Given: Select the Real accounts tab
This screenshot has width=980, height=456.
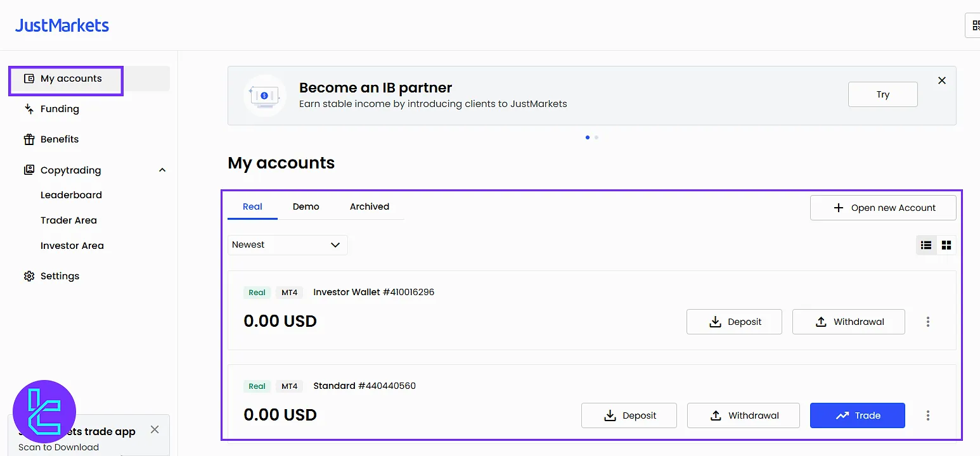Looking at the screenshot, I should pyautogui.click(x=252, y=206).
